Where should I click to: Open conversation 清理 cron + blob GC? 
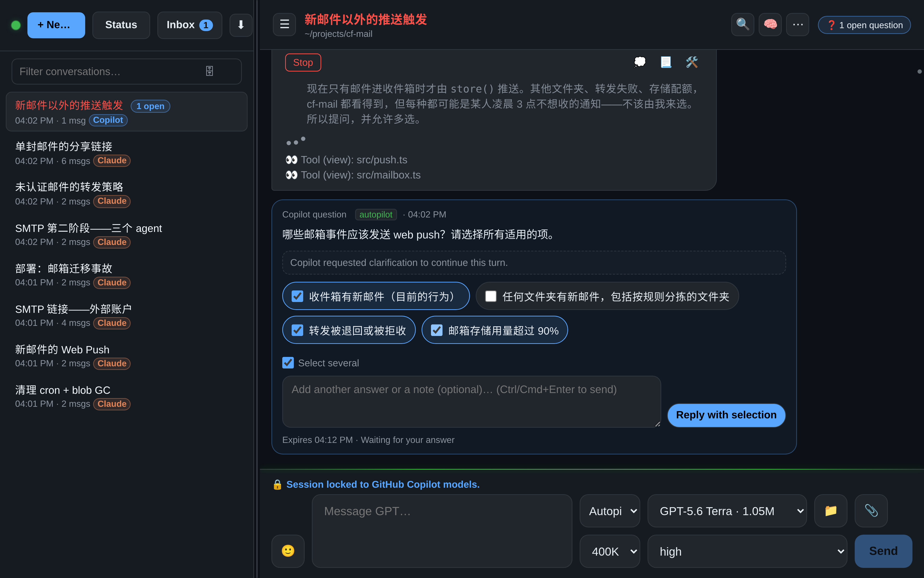[x=126, y=396]
